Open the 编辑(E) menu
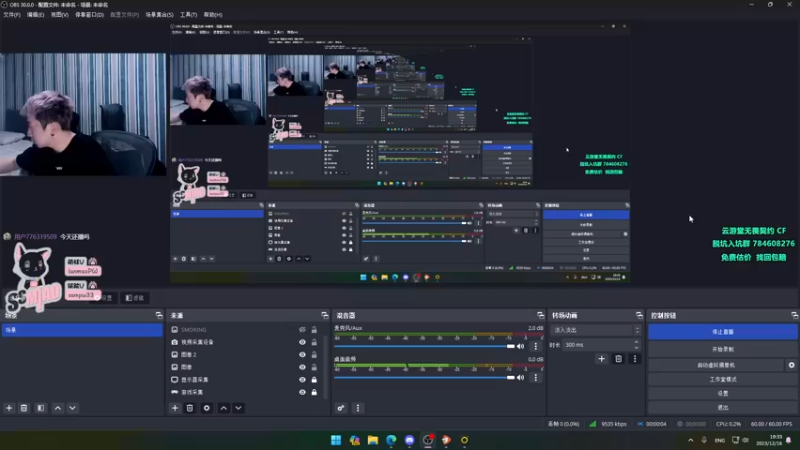This screenshot has height=450, width=800. [35, 15]
